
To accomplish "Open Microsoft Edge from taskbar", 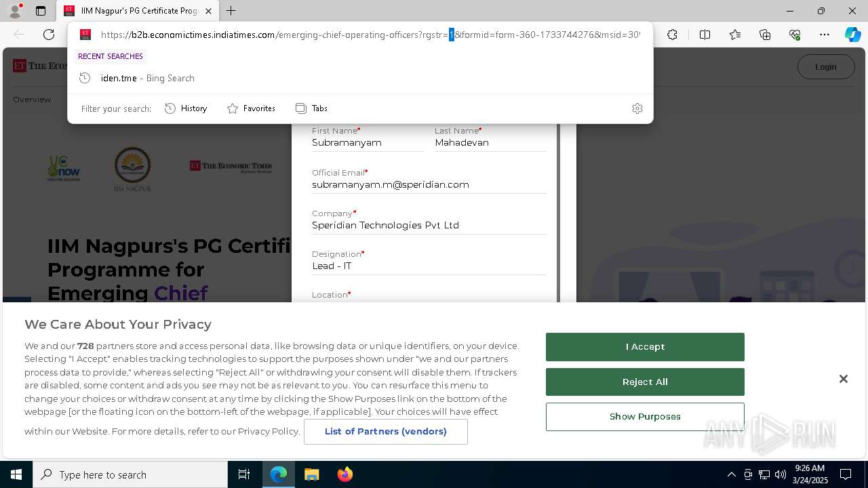I will [x=279, y=474].
